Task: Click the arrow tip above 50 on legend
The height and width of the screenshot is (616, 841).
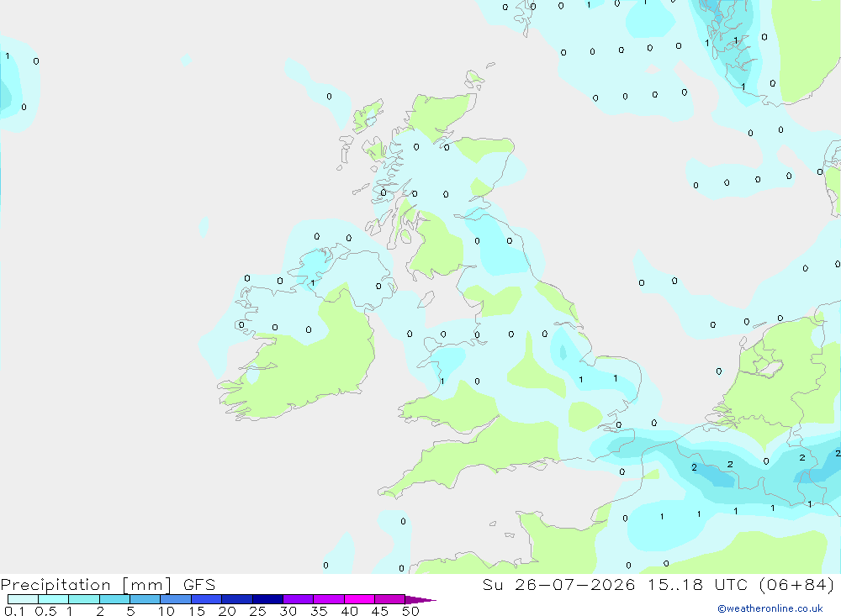Action: pos(421,600)
